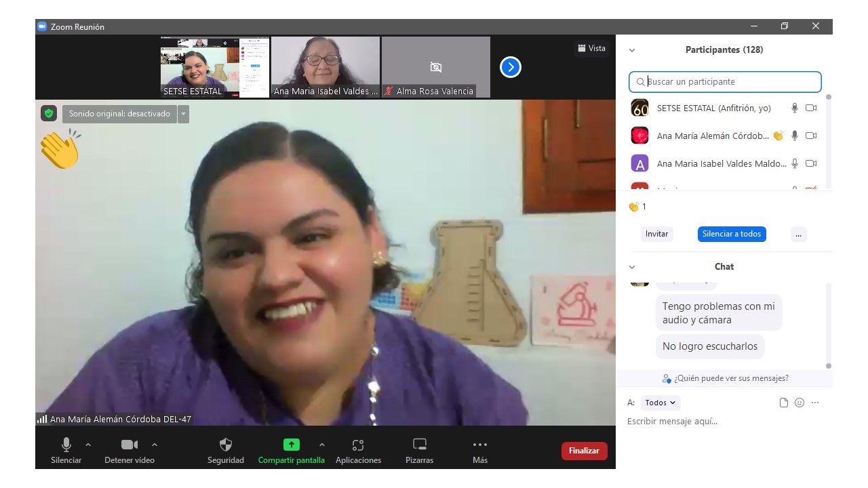Click the Detener vídeo camera icon
868x488 pixels.
pos(130,445)
